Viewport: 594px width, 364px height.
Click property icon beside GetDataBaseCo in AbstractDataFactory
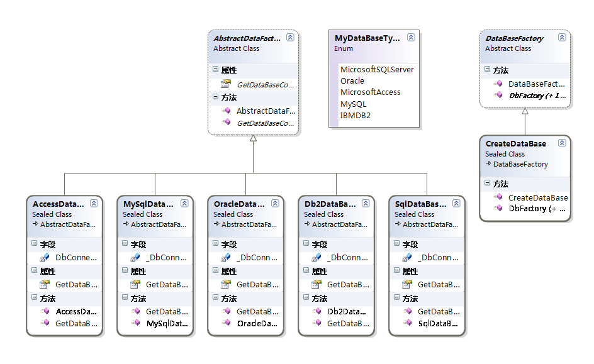point(226,84)
